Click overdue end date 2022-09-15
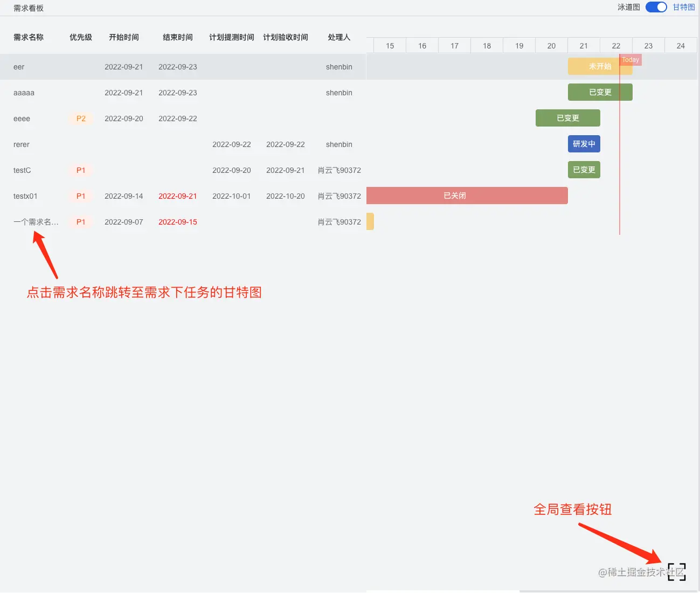 (x=178, y=222)
